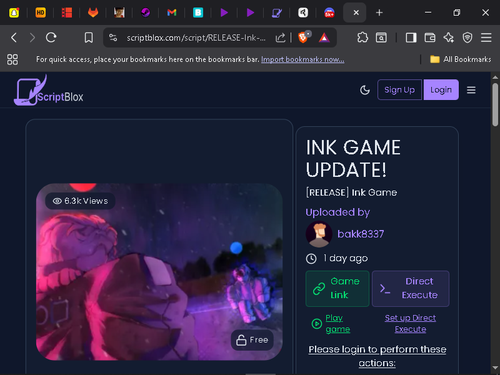Open a new browser tab

pos(379,13)
